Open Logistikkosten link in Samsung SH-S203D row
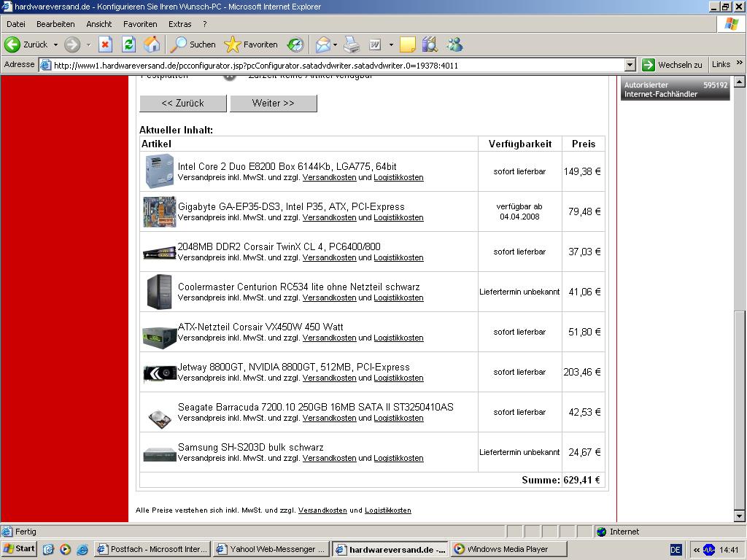 tap(398, 458)
